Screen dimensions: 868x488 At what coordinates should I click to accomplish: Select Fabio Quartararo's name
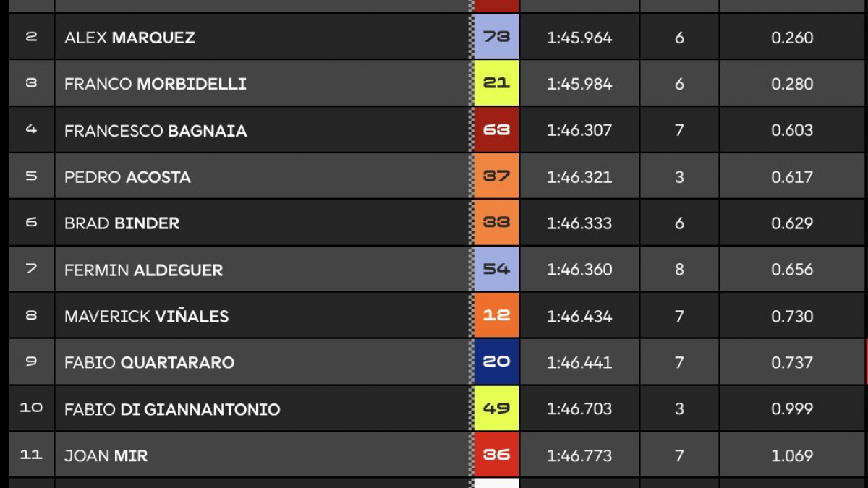149,363
